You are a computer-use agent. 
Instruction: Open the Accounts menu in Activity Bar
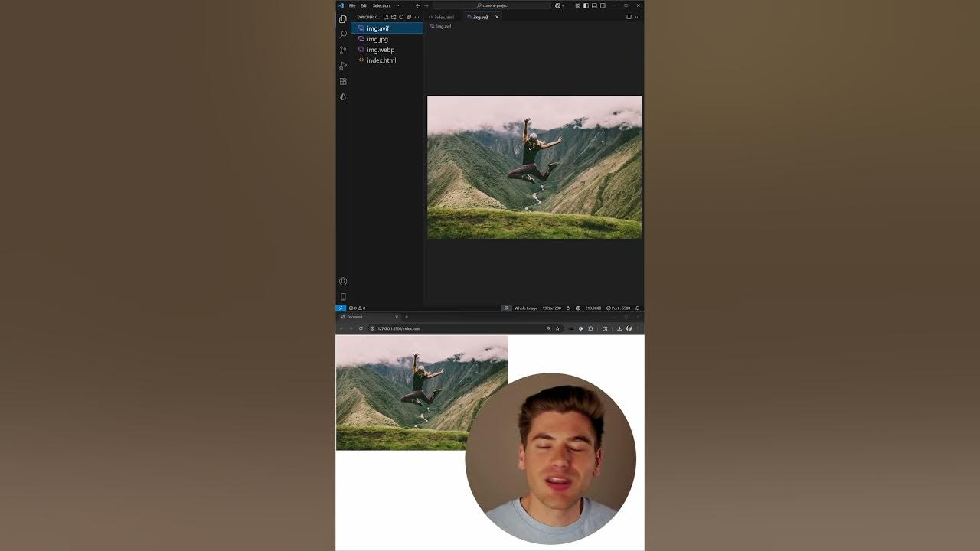344,282
